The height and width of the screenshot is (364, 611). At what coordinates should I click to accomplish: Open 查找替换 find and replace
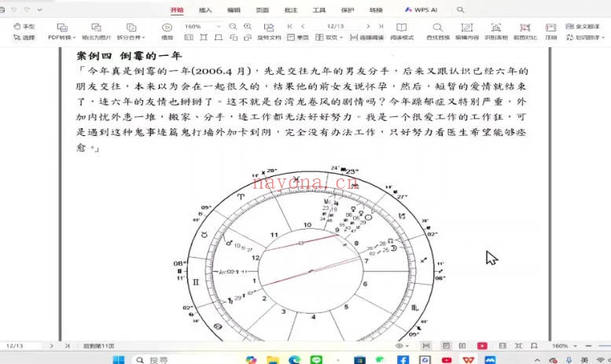pyautogui.click(x=437, y=31)
